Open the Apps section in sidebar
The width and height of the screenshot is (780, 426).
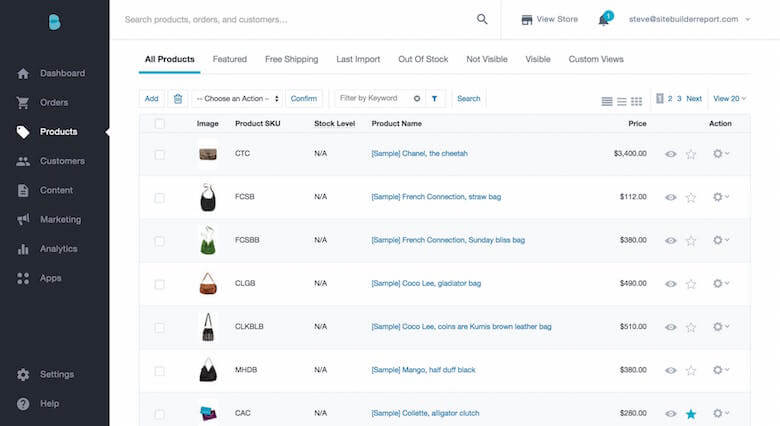[50, 278]
